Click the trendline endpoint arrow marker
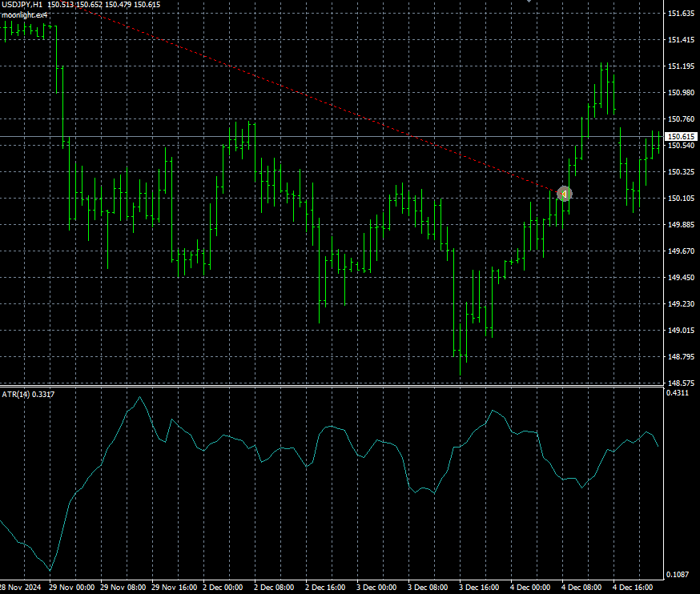This screenshot has width=700, height=594. tap(565, 195)
